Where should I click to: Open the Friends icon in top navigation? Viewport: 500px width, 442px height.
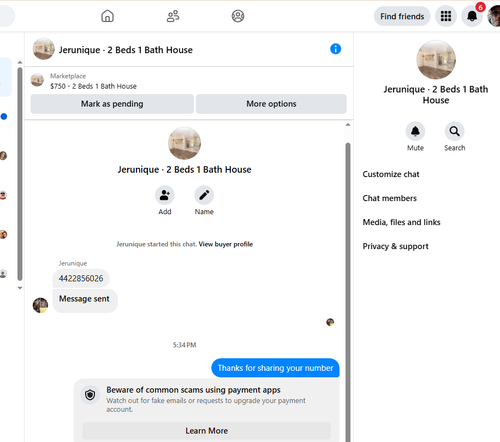pyautogui.click(x=173, y=16)
